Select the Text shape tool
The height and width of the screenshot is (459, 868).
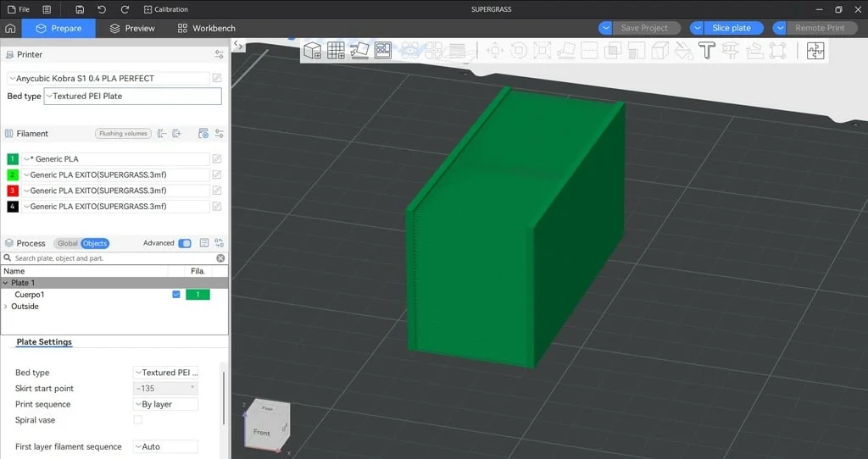pos(707,51)
